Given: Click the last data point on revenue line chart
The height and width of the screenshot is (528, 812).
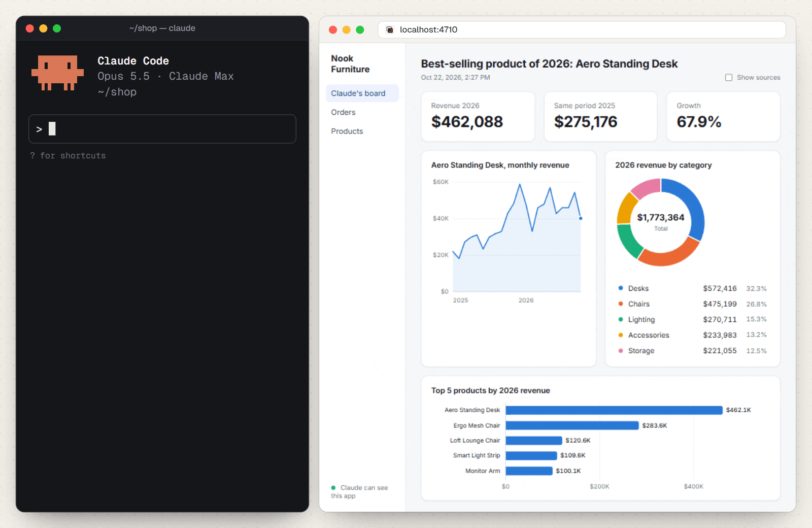Looking at the screenshot, I should [581, 218].
